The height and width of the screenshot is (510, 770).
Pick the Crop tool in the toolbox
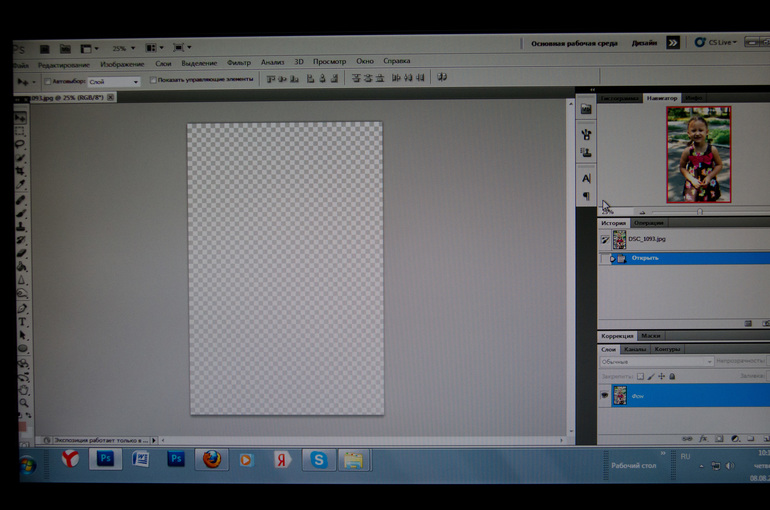tap(21, 171)
